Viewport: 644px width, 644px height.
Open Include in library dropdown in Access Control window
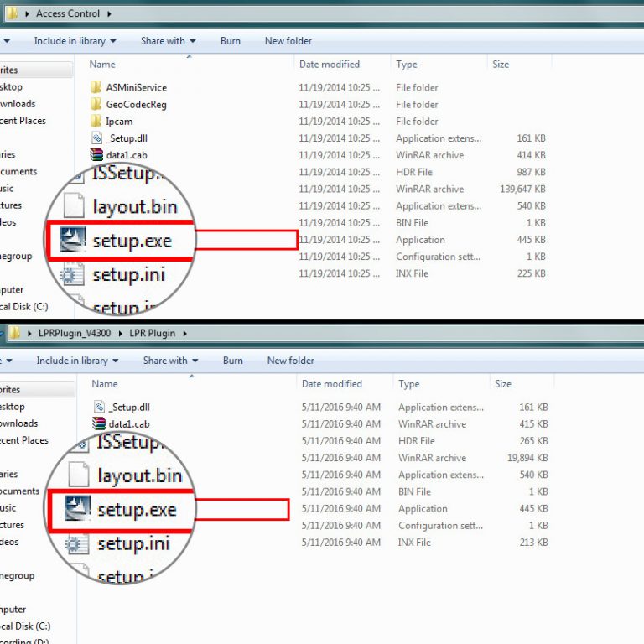click(75, 41)
